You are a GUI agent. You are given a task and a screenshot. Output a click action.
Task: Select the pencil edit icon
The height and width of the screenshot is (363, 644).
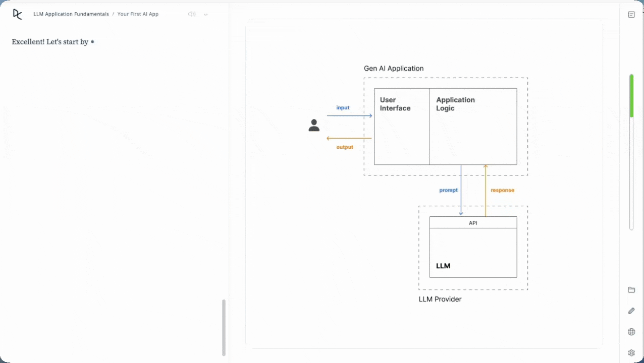[x=631, y=311]
